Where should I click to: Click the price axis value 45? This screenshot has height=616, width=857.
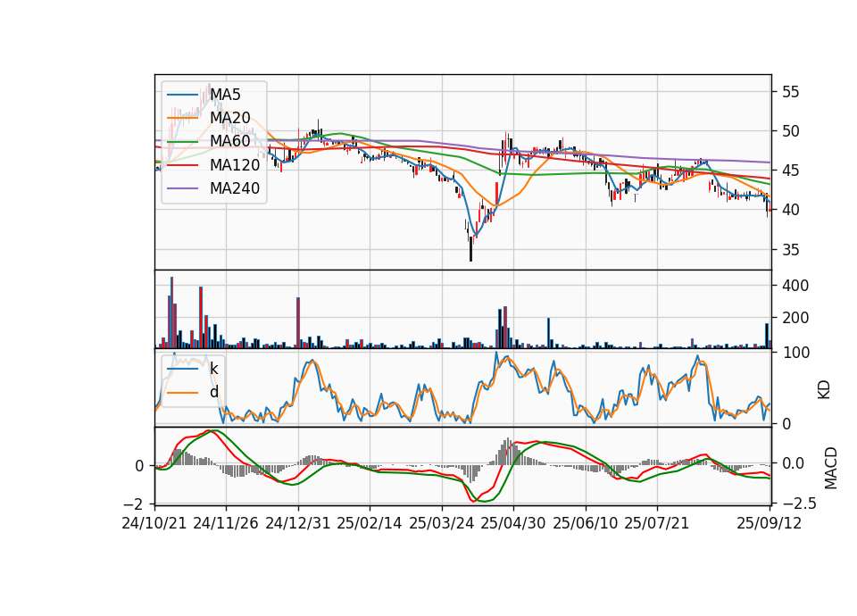coord(790,171)
